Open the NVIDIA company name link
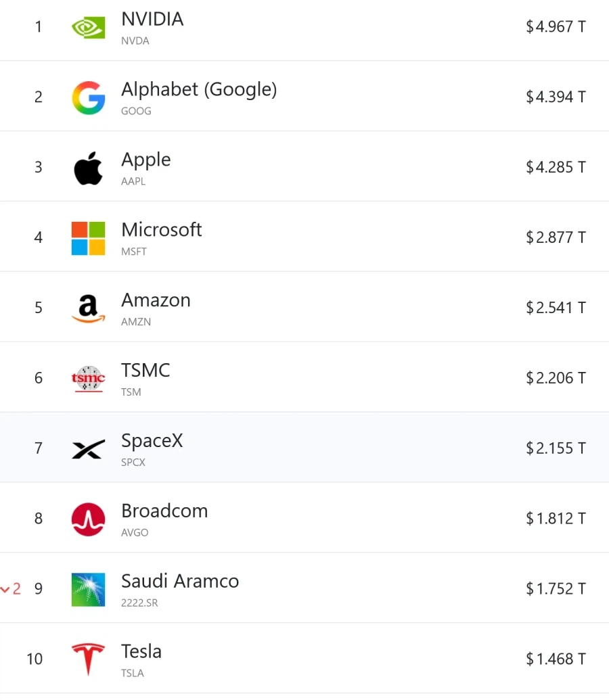The width and height of the screenshot is (609, 700). (x=152, y=19)
